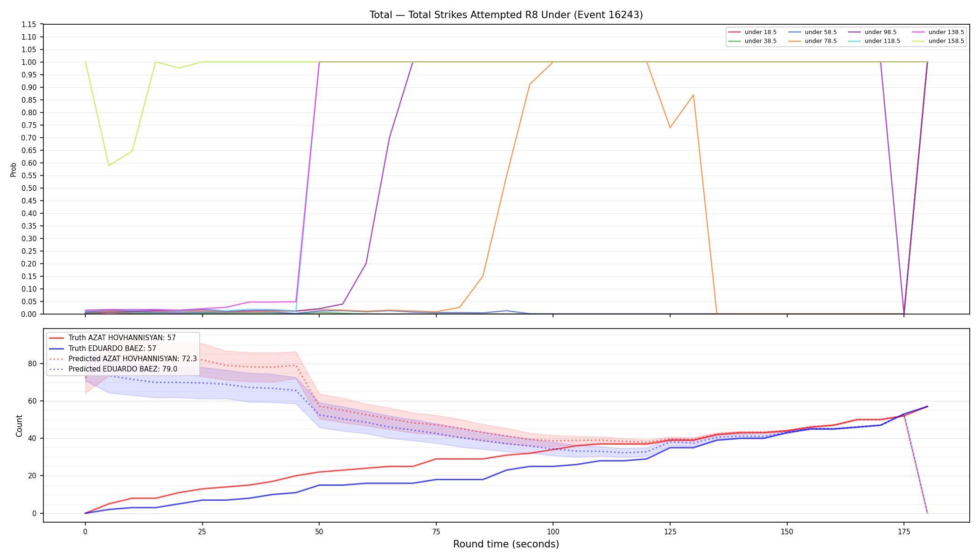Select the 40 tick on Count axis

coord(33,438)
